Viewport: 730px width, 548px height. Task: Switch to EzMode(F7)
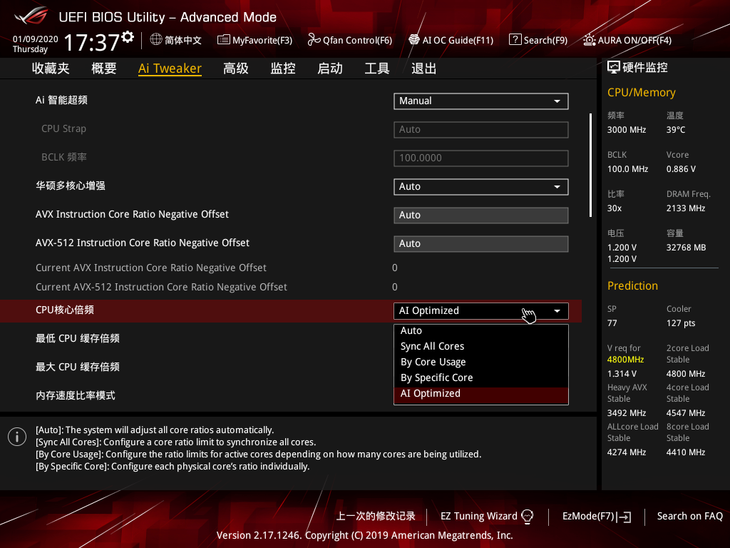click(x=596, y=516)
